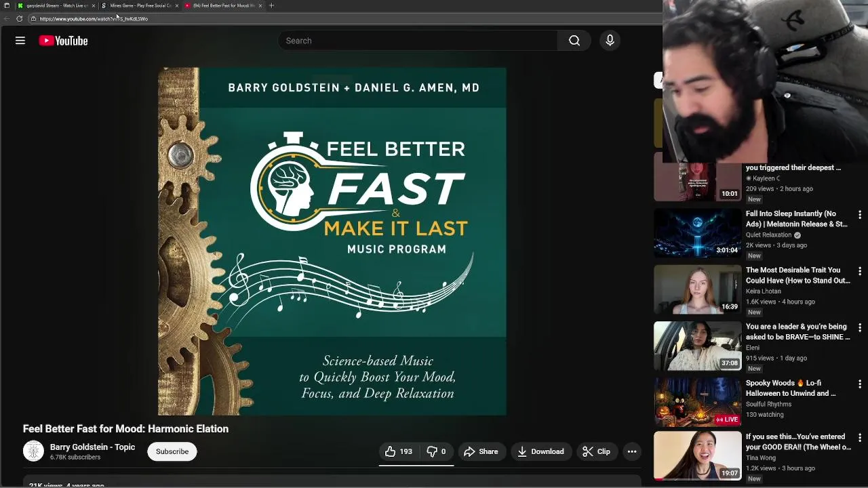Viewport: 868px width, 488px height.
Task: Click the 6.78K subscribers text
Action: pos(75,457)
